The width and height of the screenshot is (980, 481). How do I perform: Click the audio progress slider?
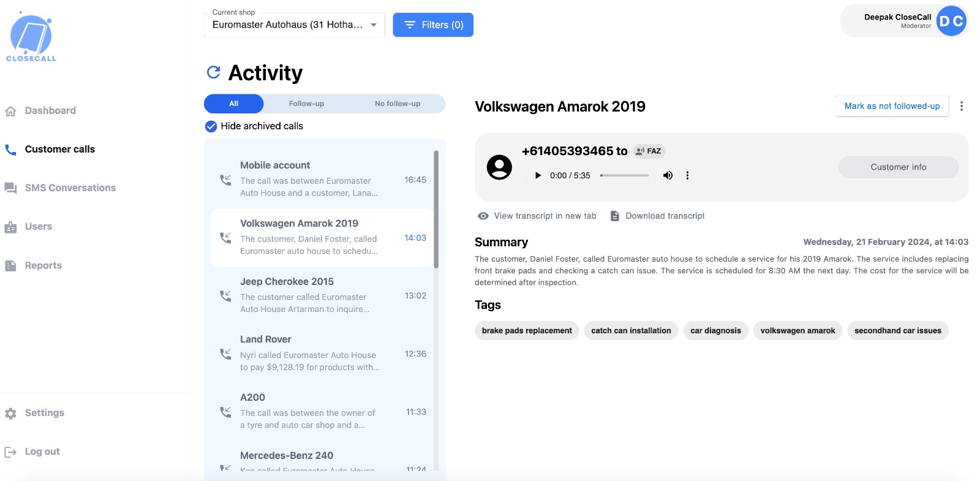624,176
